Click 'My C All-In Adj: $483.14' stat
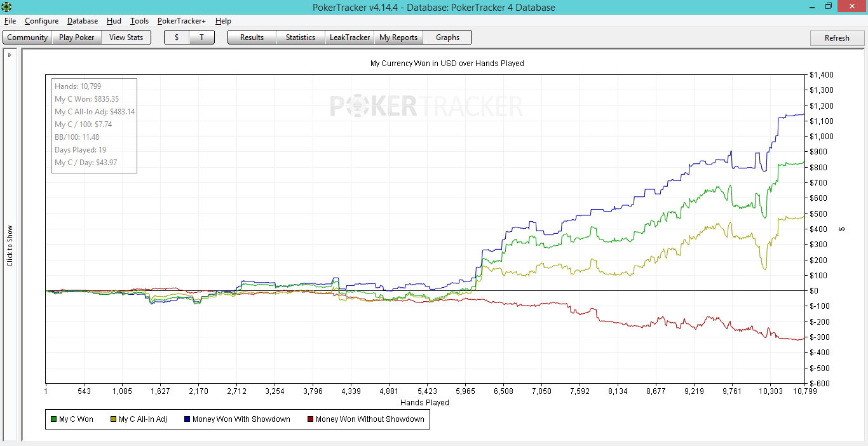Screen dimensions: 868x446 pyautogui.click(x=95, y=112)
